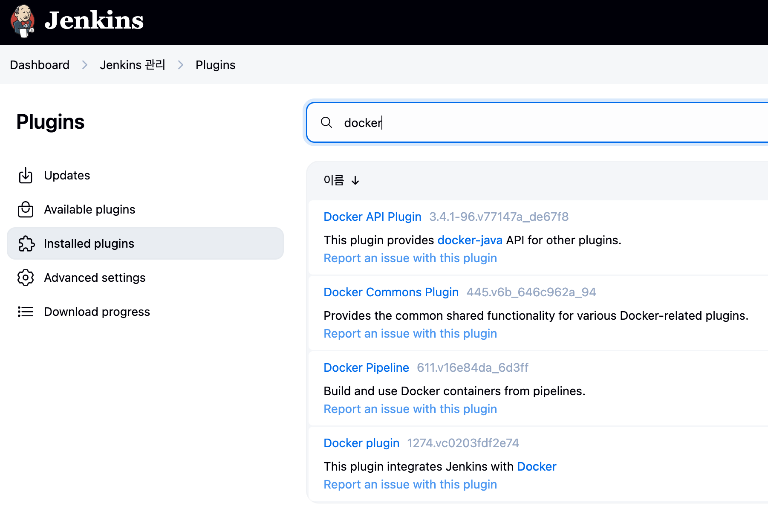The image size is (768, 532).
Task: Open the Docker link in plugin description
Action: (x=537, y=466)
